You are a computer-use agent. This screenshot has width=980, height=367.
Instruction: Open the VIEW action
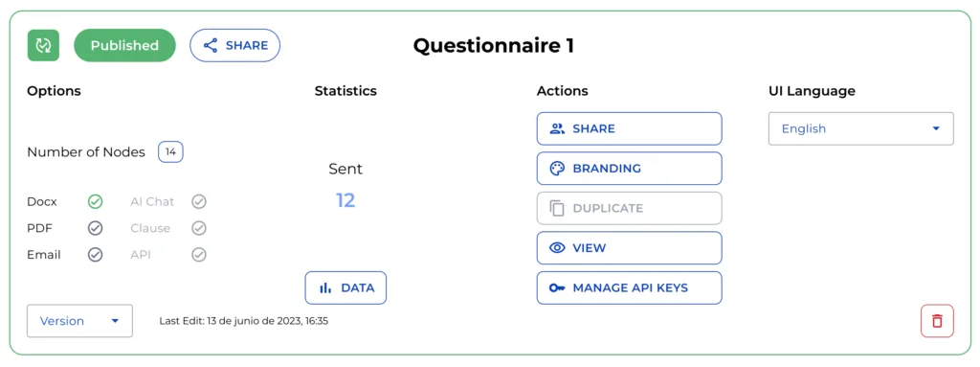pyautogui.click(x=630, y=248)
